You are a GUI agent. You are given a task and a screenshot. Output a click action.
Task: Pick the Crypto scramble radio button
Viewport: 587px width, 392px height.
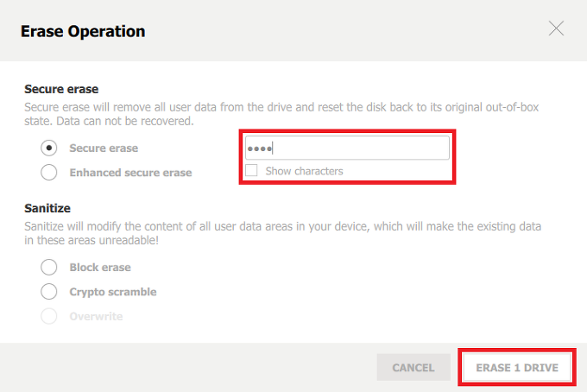(49, 291)
